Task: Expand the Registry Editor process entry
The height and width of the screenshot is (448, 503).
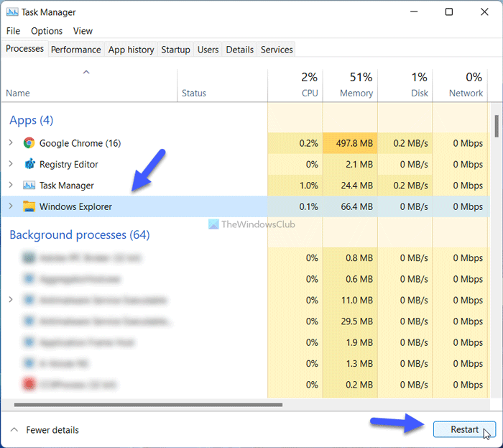Action: click(x=11, y=164)
